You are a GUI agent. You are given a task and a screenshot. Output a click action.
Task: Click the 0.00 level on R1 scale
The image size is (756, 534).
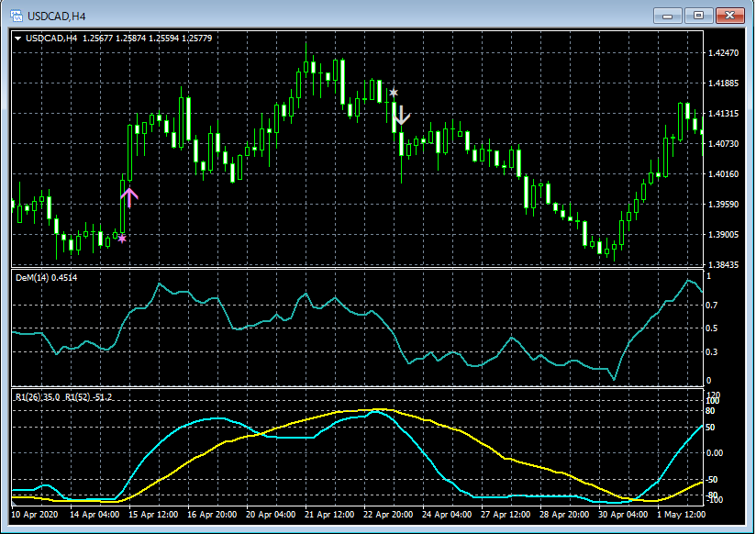pos(715,452)
